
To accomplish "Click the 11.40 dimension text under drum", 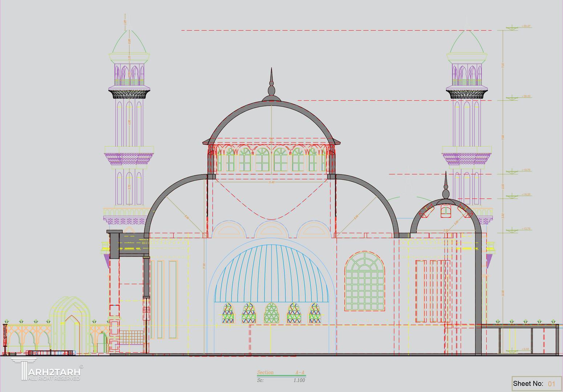I will click(271, 182).
